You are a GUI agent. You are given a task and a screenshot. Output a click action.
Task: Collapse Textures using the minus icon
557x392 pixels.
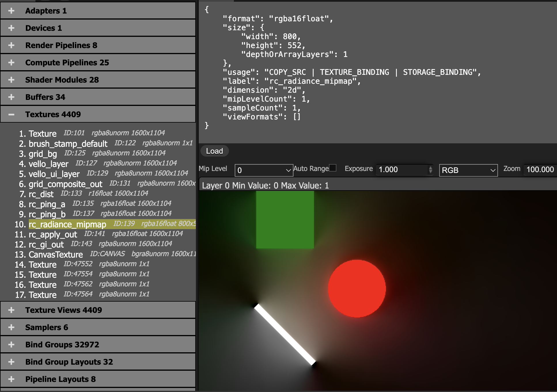11,114
